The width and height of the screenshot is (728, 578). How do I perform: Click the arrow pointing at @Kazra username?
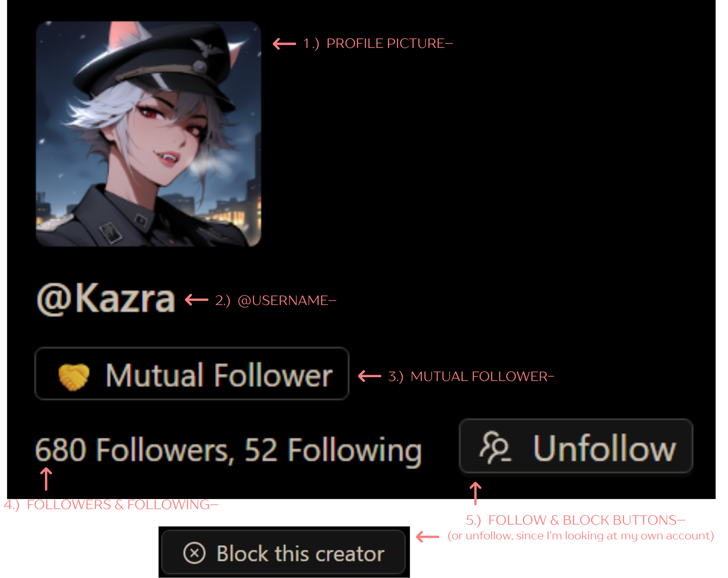197,300
